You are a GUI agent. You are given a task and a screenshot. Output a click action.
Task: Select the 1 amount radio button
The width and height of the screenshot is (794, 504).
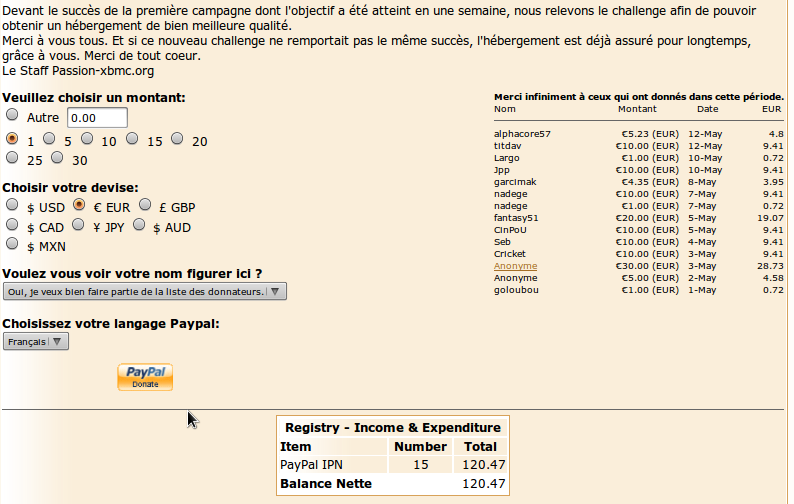(13, 139)
